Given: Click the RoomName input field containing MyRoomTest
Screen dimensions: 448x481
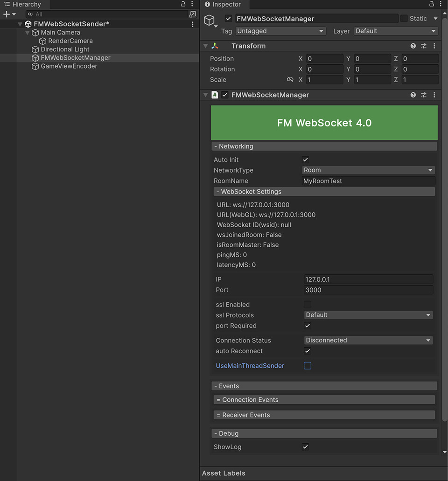Looking at the screenshot, I should pos(368,181).
